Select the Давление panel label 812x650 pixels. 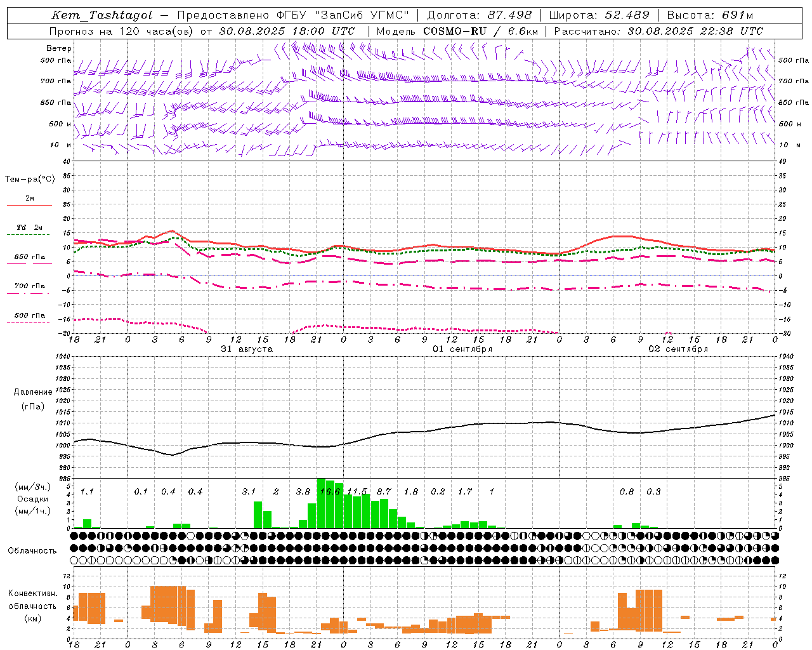(x=33, y=392)
